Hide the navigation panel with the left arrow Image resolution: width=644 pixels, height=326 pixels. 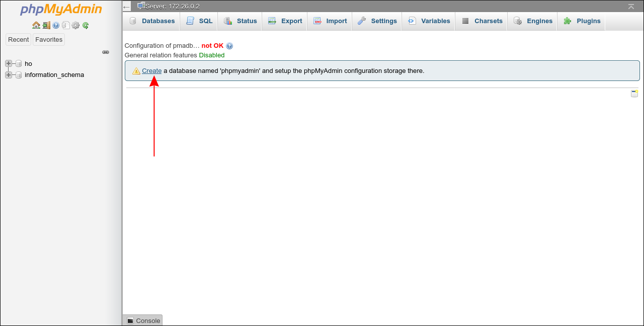coord(126,7)
